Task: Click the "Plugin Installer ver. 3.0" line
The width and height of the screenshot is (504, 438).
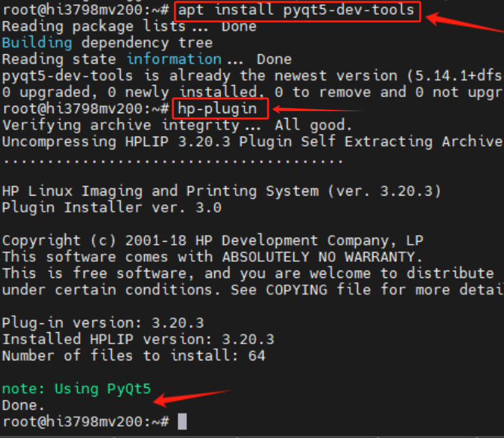Action: click(x=111, y=208)
